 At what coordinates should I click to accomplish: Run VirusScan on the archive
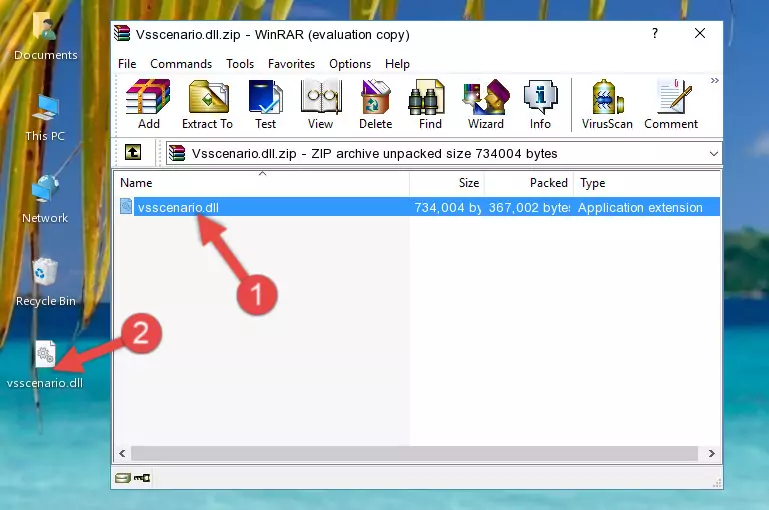607,104
